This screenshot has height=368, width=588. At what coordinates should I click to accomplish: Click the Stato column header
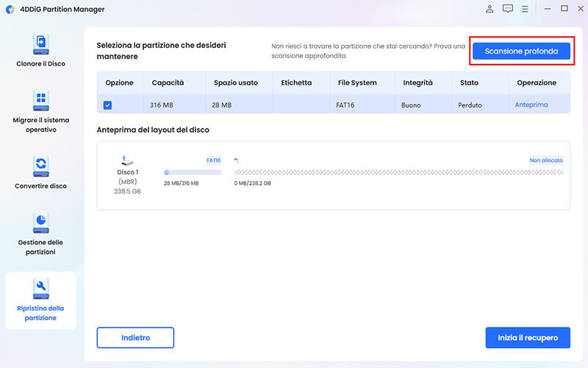point(469,83)
